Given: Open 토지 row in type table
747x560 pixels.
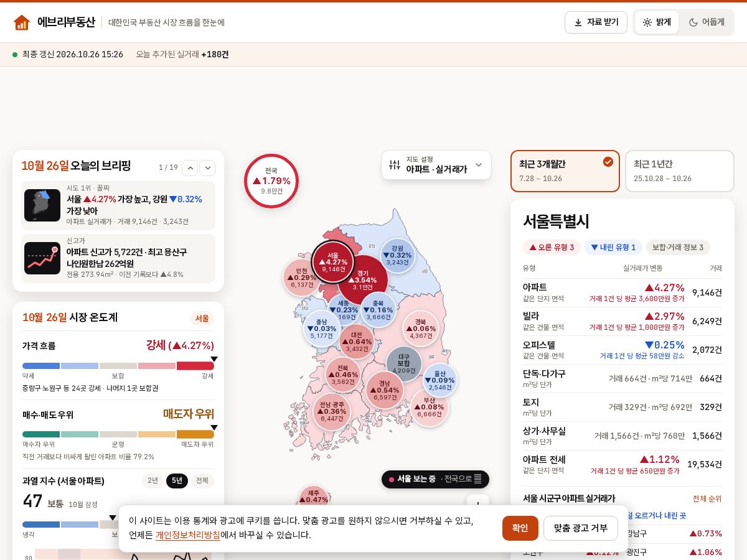Looking at the screenshot, I should click(x=622, y=407).
